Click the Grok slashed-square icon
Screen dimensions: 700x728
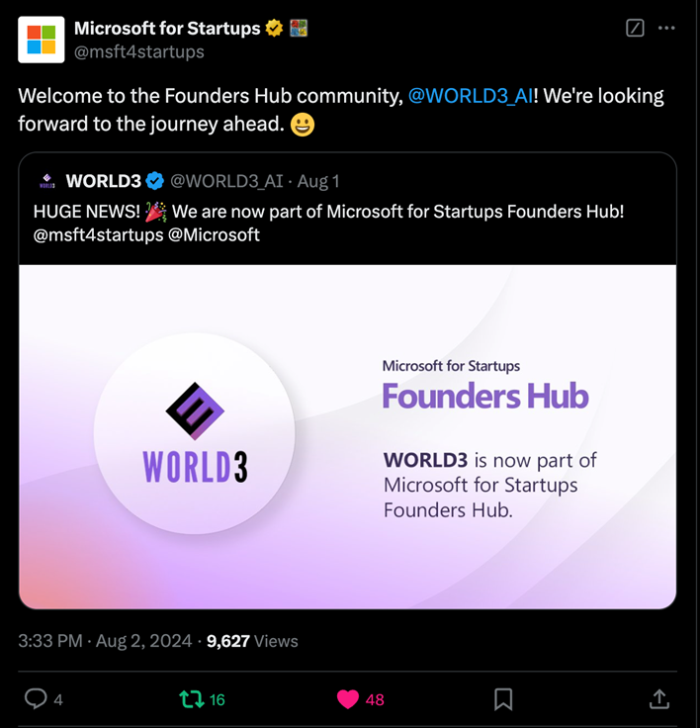[636, 29]
